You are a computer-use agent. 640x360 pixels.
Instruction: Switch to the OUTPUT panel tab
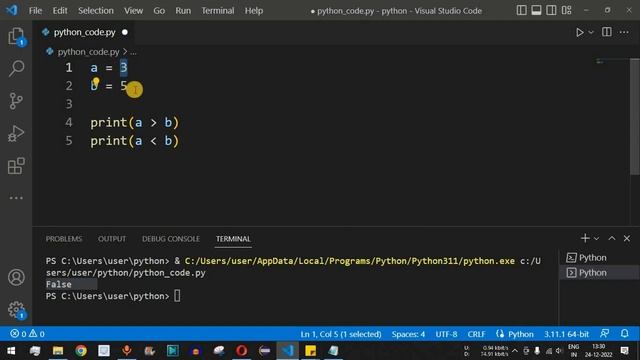[x=112, y=239]
